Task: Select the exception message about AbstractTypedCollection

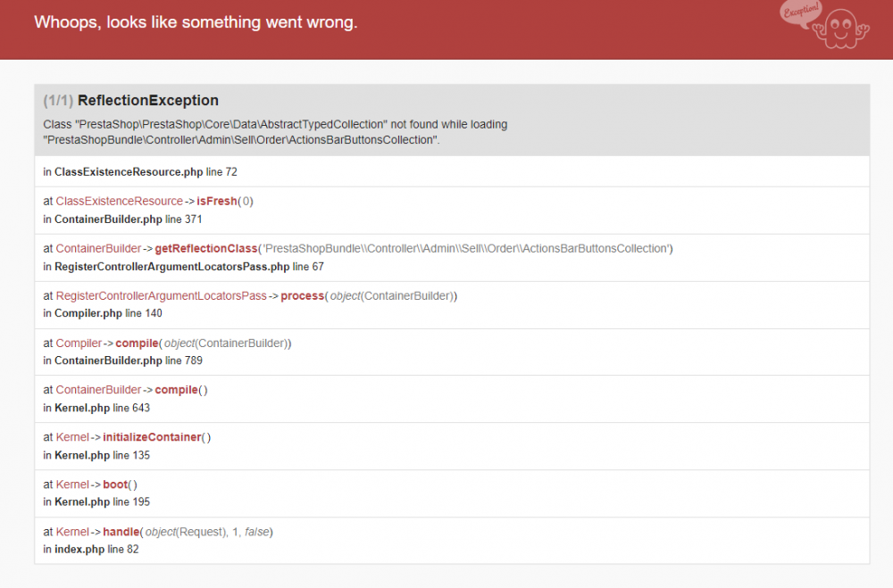Action: (x=275, y=133)
